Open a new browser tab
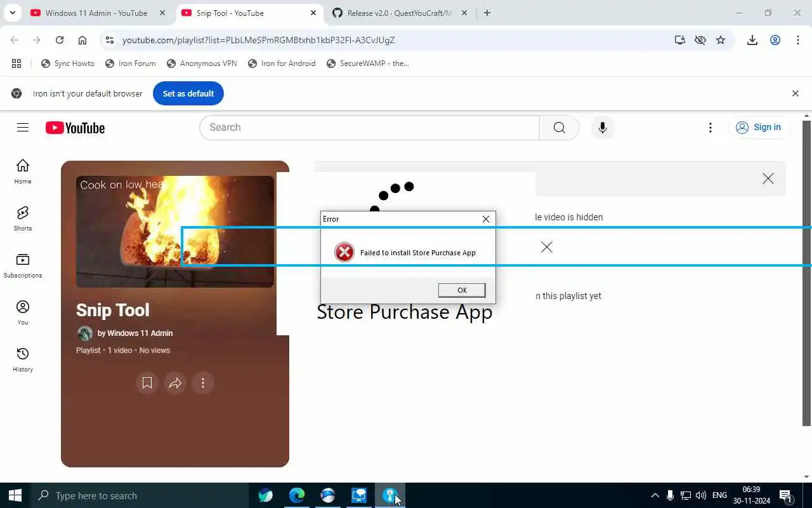This screenshot has height=508, width=812. tap(487, 13)
